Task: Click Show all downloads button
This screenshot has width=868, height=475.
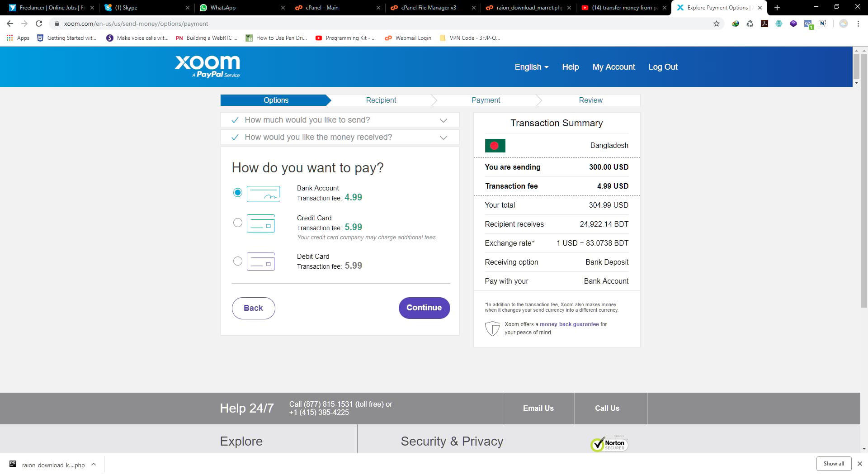Action: (x=834, y=464)
